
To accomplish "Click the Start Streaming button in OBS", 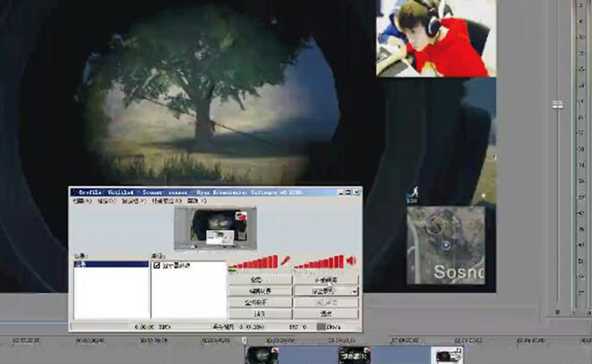I will (x=325, y=279).
